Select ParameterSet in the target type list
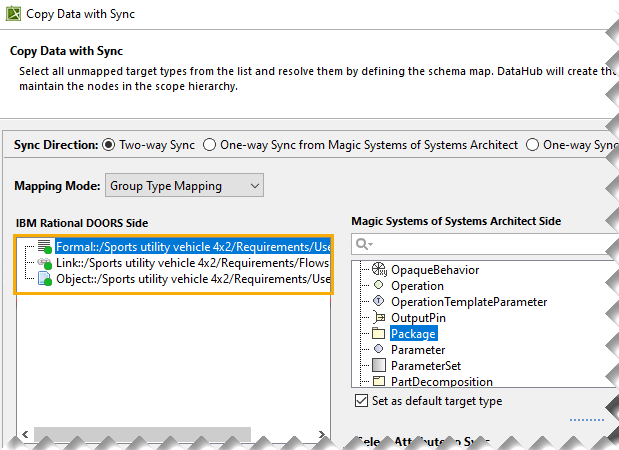Viewport: 619px width, 450px height. click(426, 366)
